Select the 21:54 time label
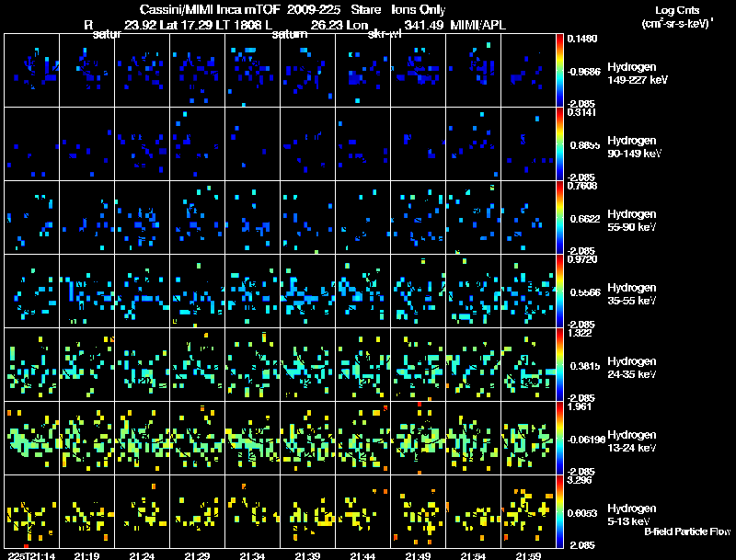This screenshot has height=560, width=736. click(473, 555)
